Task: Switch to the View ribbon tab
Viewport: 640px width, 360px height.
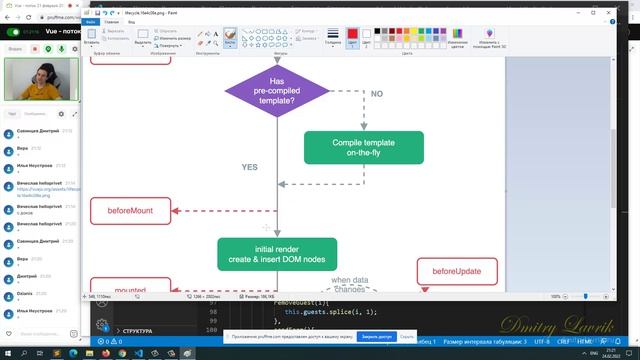Action: point(131,22)
